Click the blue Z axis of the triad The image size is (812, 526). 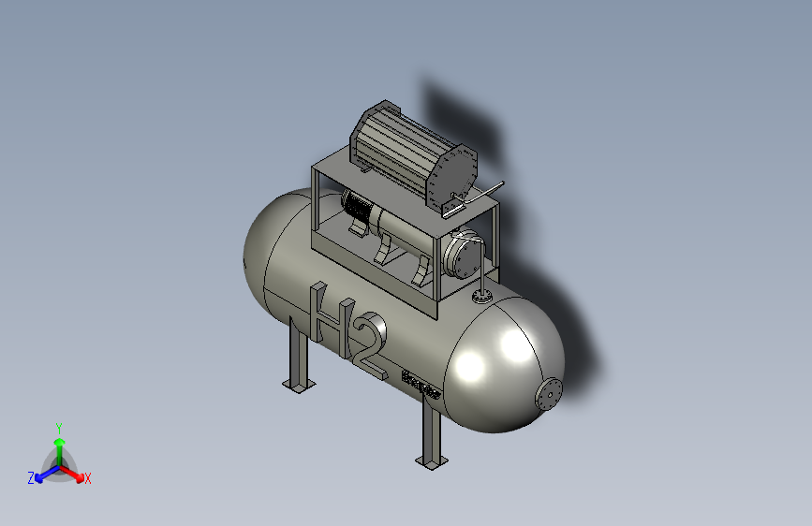(x=47, y=474)
